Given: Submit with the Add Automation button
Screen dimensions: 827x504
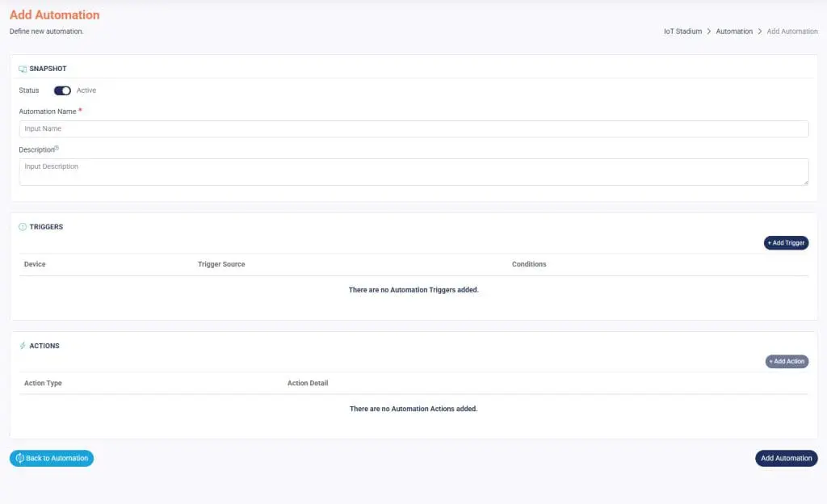Looking at the screenshot, I should tap(786, 459).
